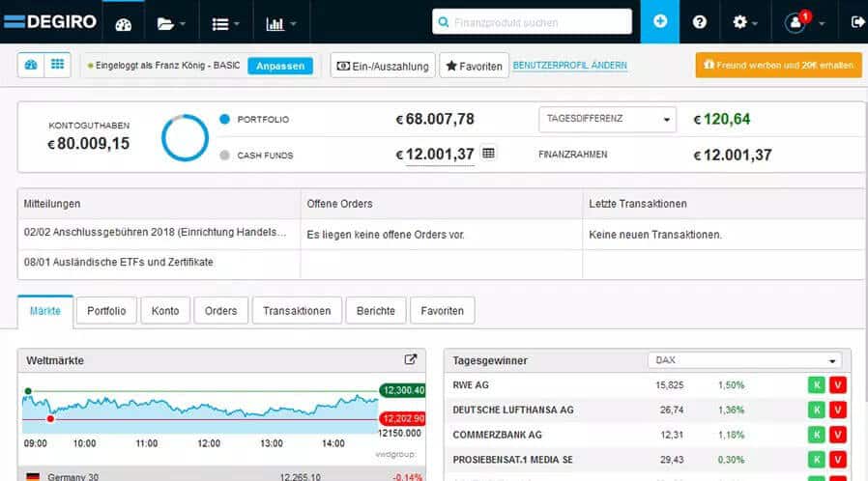
Task: Open the list menu in top navigation
Action: click(x=225, y=24)
